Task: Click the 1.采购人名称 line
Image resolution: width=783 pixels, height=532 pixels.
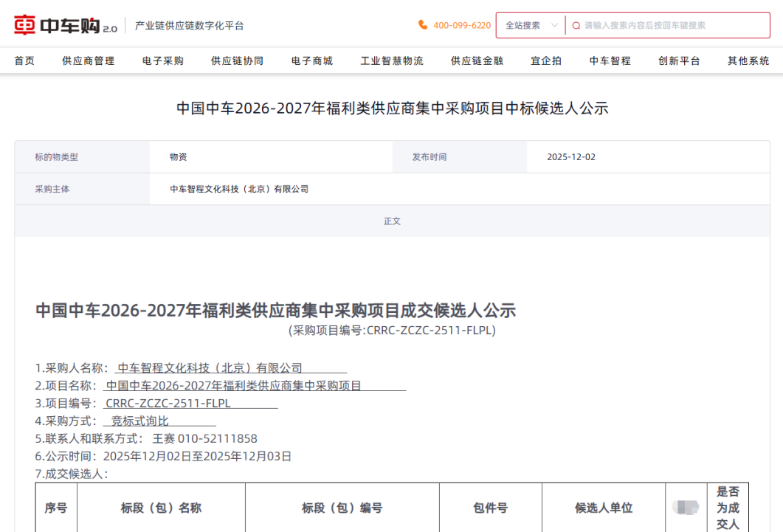Action: coord(190,368)
